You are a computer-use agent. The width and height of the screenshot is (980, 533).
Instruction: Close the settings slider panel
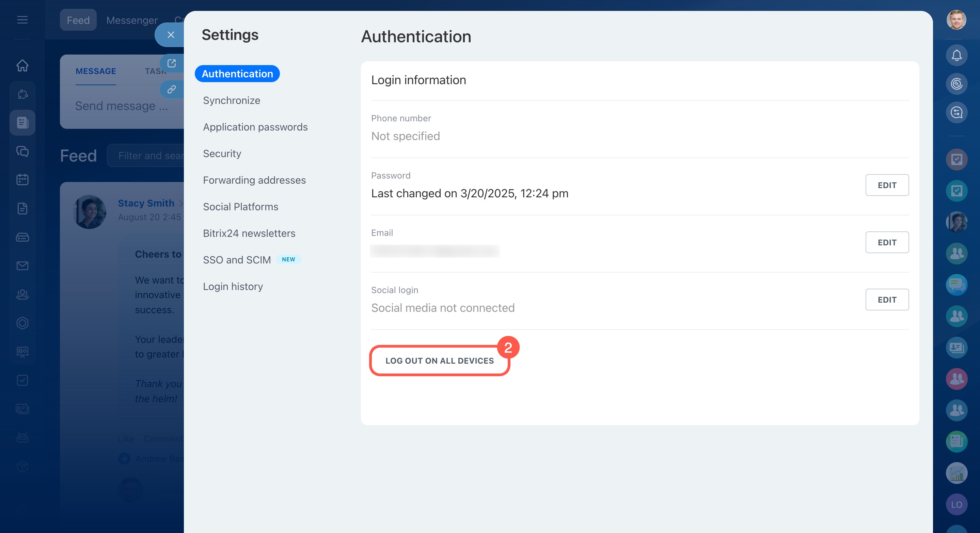(171, 35)
